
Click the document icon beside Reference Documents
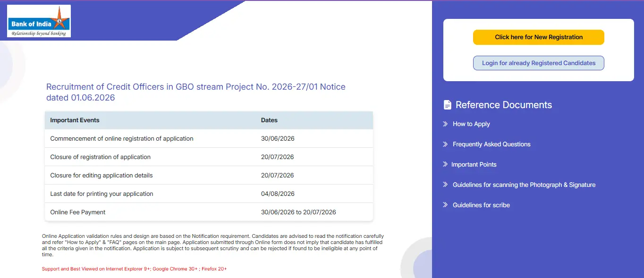(x=447, y=105)
